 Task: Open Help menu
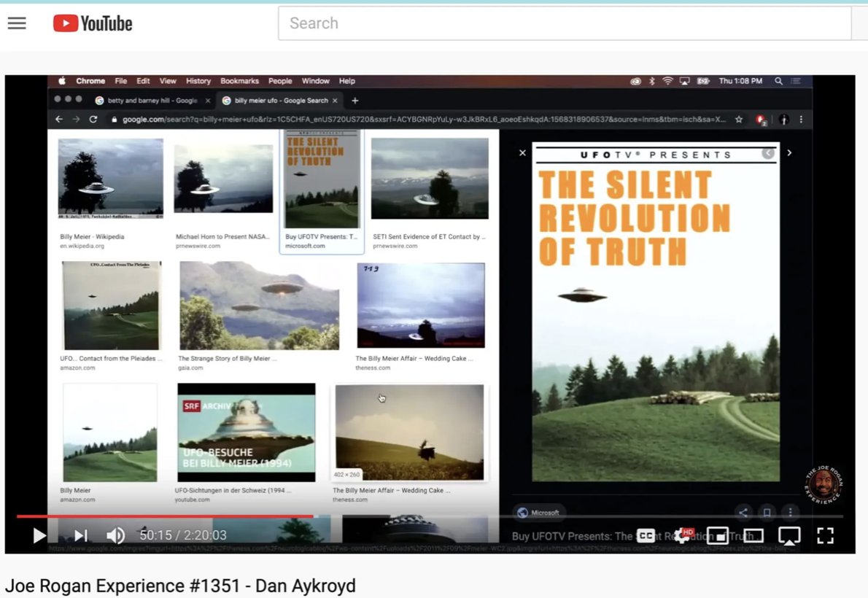(x=347, y=81)
